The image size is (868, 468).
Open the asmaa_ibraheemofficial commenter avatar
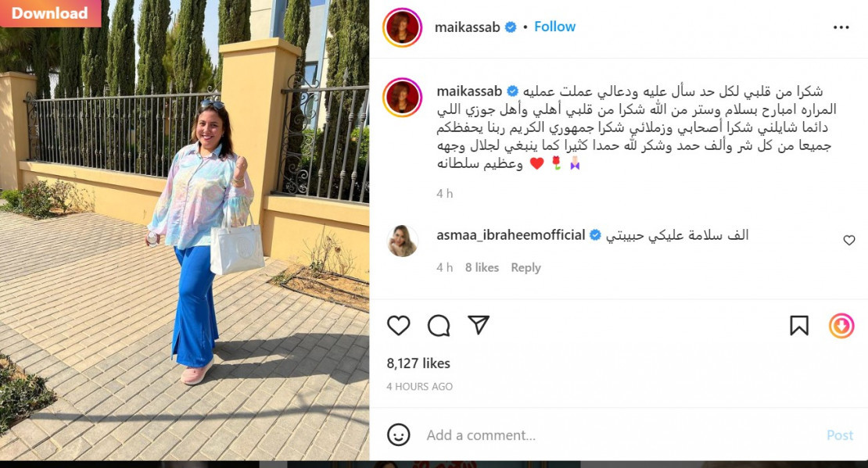pos(403,241)
